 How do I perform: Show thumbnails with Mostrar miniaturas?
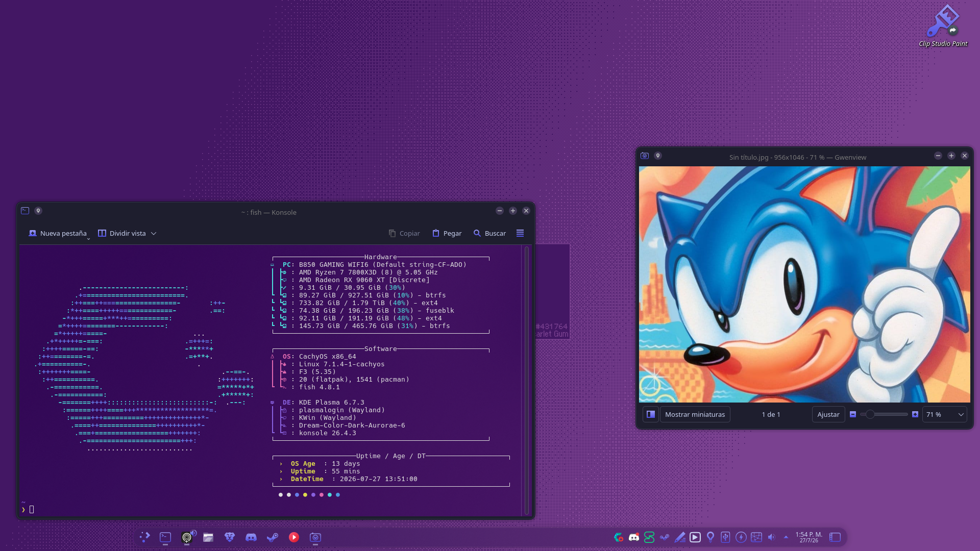coord(695,414)
